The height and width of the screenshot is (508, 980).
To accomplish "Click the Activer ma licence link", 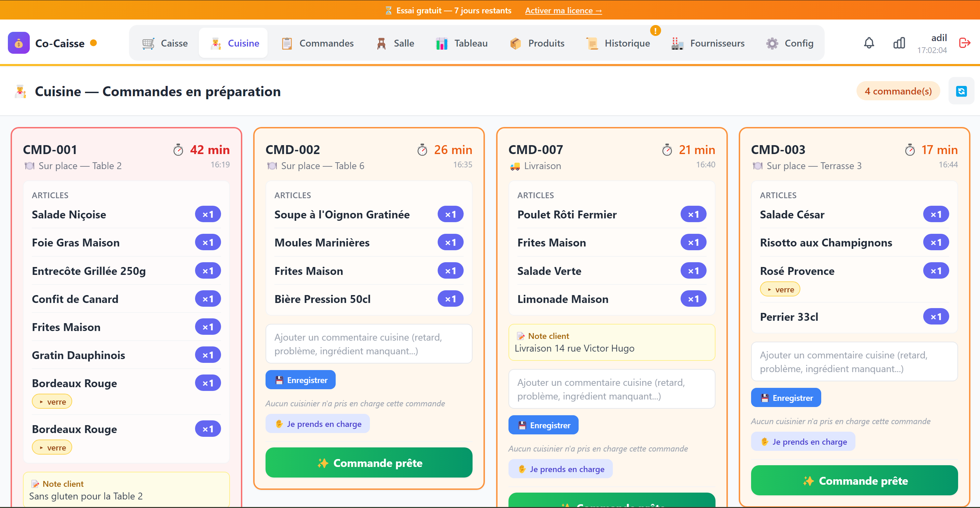I will click(563, 11).
